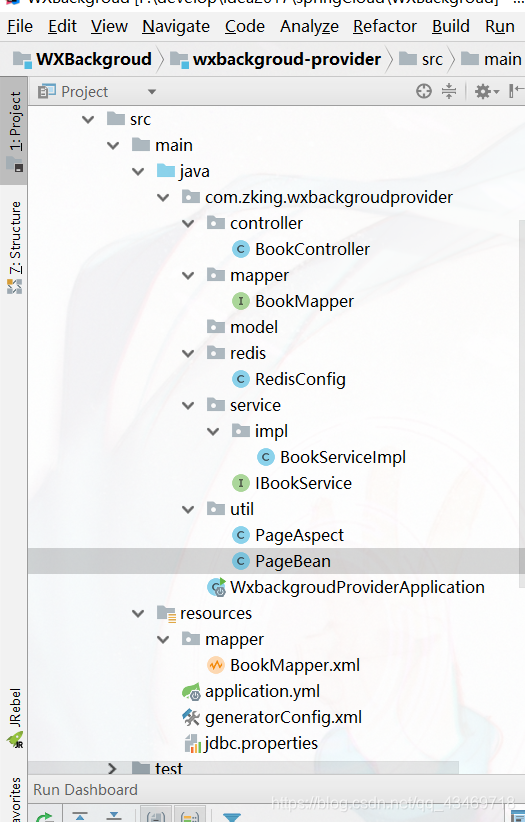Collapse the java source folder
Screen dimensions: 525x822
138,171
